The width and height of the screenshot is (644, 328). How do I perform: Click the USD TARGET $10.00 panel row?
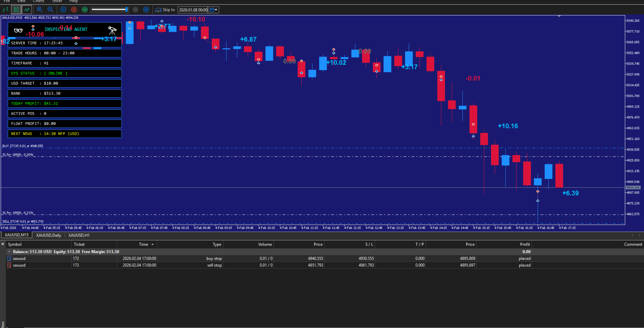click(65, 83)
